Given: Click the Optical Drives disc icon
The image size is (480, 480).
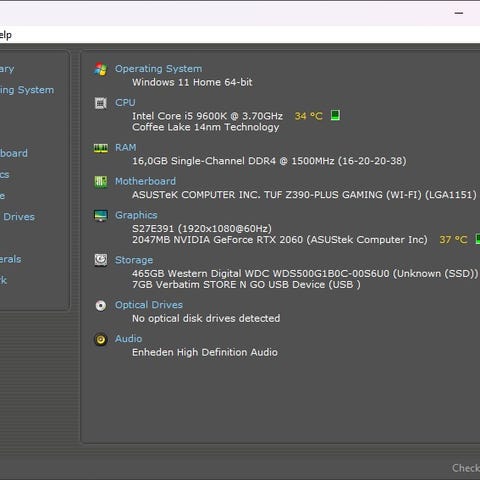Looking at the screenshot, I should click(x=101, y=305).
